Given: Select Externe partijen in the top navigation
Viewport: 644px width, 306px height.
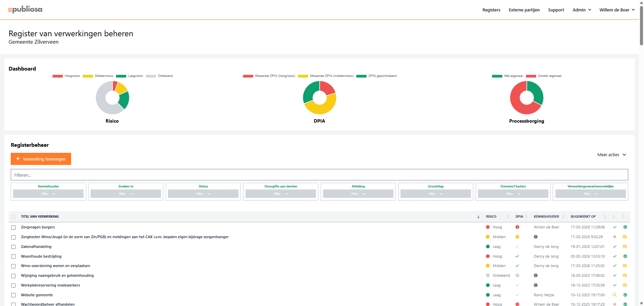Looking at the screenshot, I should coord(524,10).
